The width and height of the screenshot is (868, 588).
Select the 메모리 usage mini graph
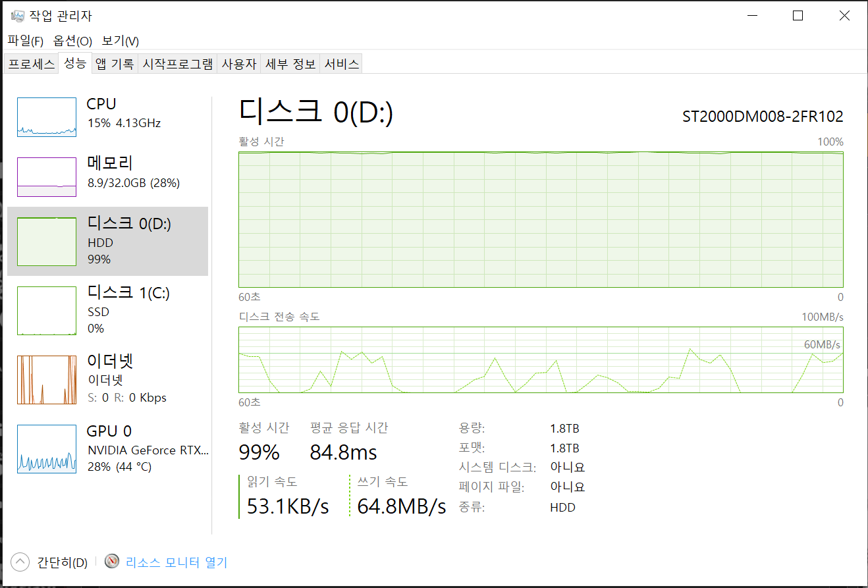(47, 177)
